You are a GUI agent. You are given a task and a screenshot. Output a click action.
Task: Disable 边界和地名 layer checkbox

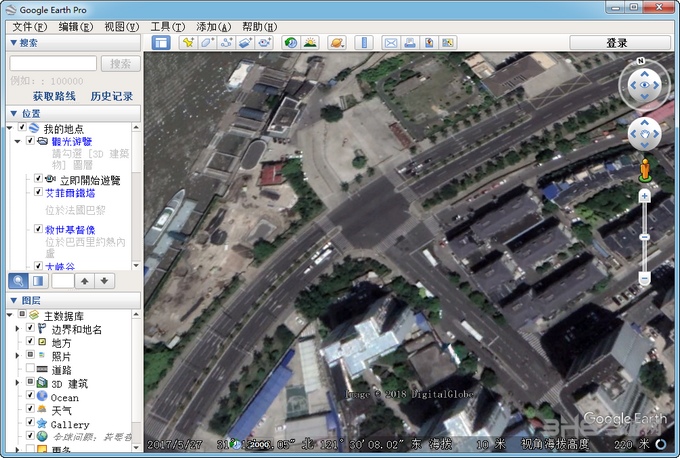coord(30,327)
